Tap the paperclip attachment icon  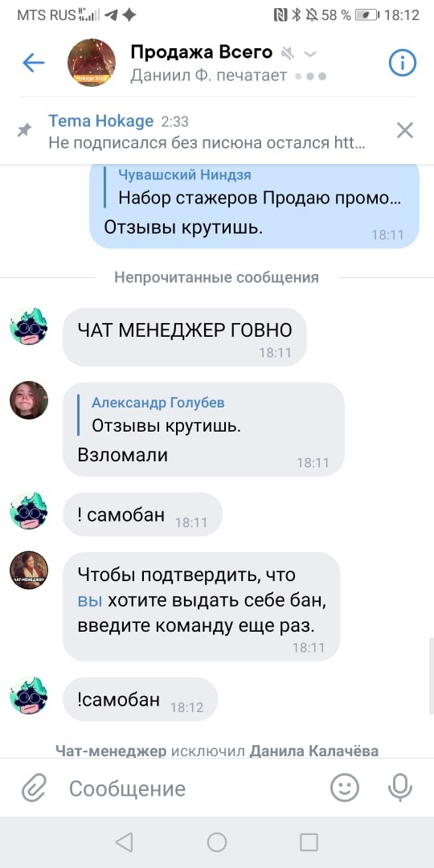coord(35,788)
